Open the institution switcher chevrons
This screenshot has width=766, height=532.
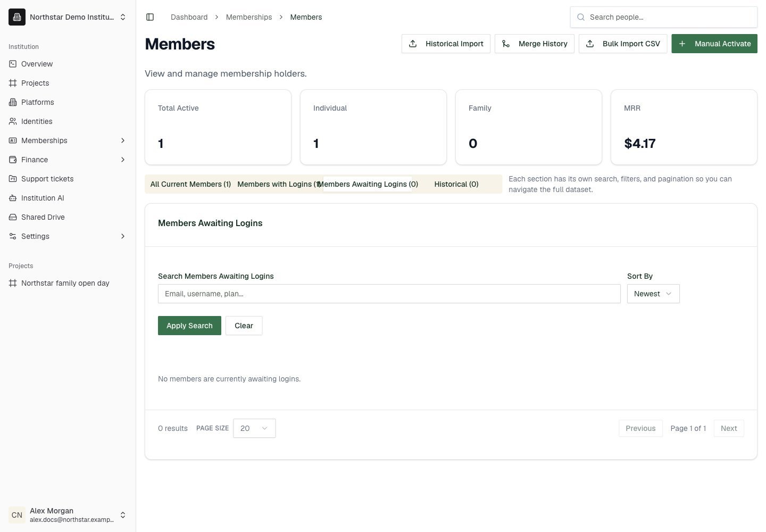click(x=123, y=17)
